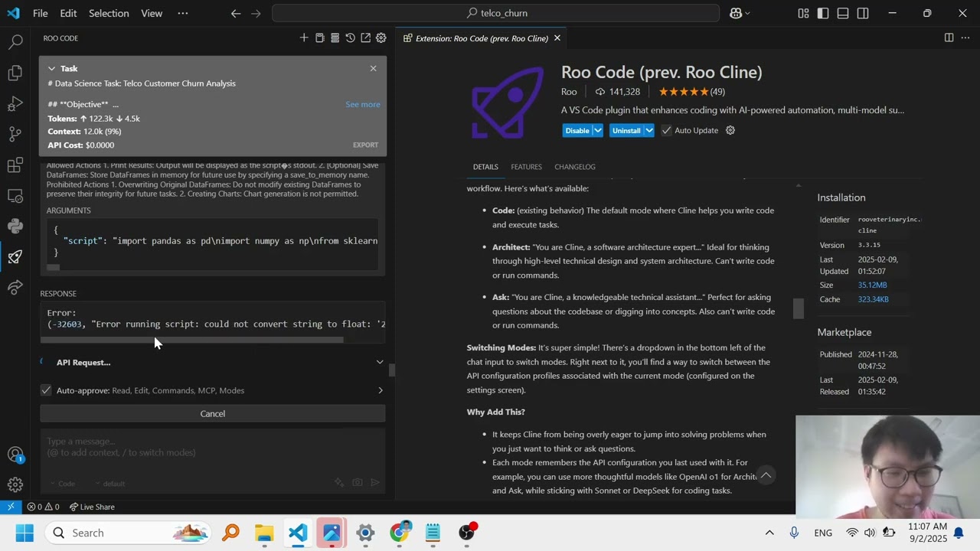Open the title bar overflow menu ellipsis
980x551 pixels.
coord(182,13)
